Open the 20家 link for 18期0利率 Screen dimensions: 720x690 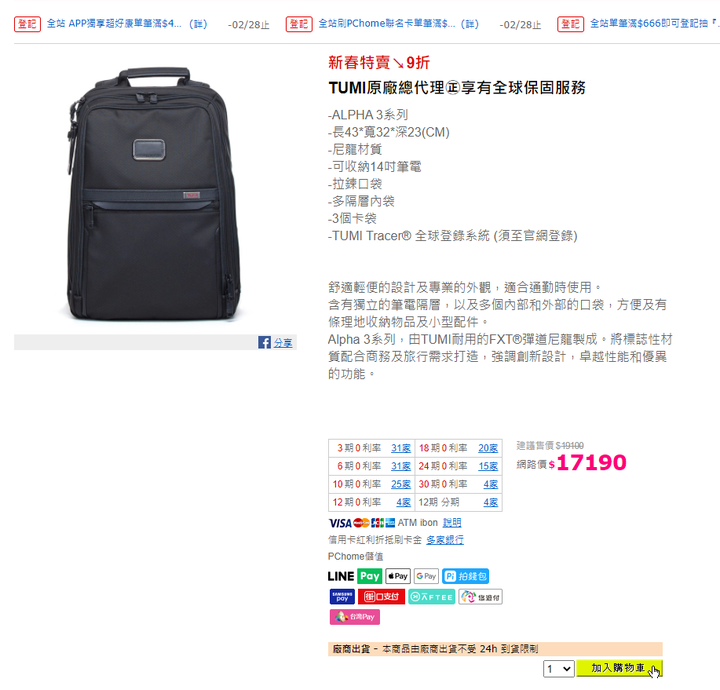point(488,448)
